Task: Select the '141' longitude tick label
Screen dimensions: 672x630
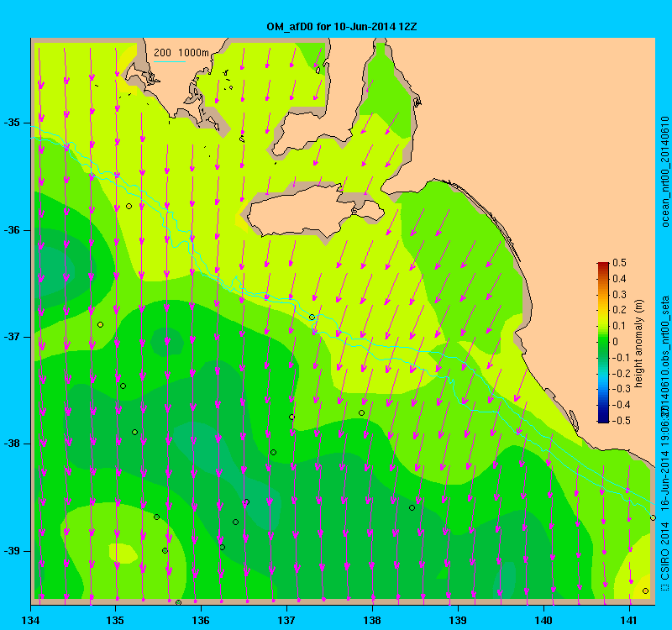Action: 629,620
